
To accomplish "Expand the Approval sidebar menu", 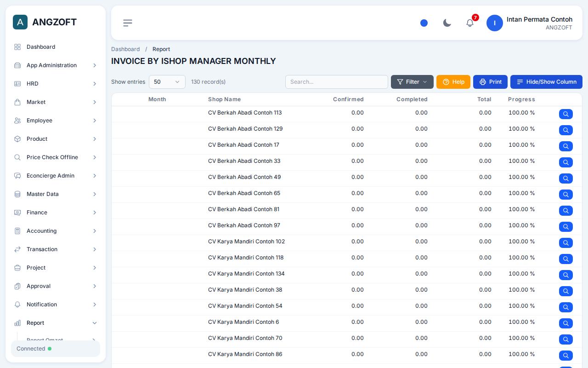I will pyautogui.click(x=56, y=286).
